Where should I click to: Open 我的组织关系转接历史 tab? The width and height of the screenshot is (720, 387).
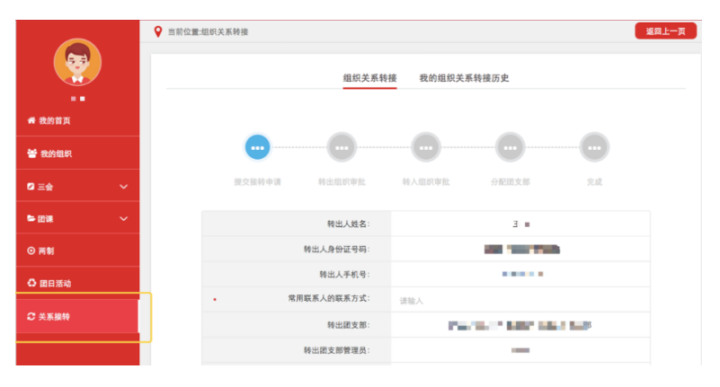(x=464, y=78)
